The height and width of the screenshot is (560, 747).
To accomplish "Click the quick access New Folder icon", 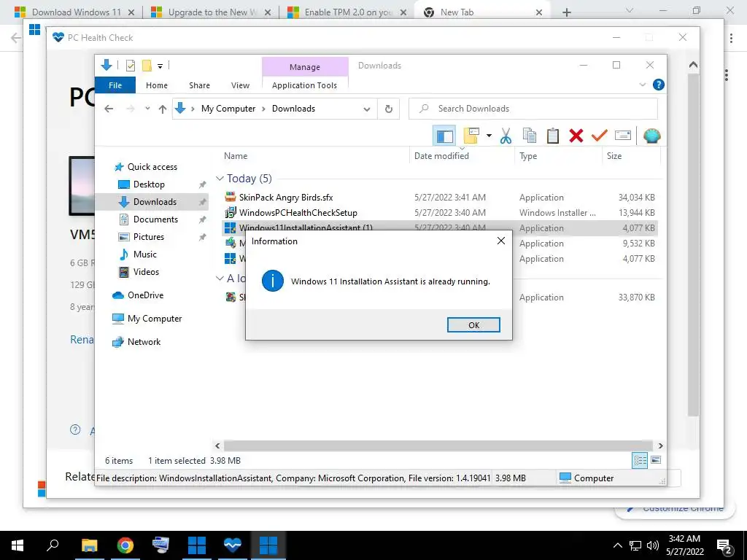I will click(x=147, y=66).
